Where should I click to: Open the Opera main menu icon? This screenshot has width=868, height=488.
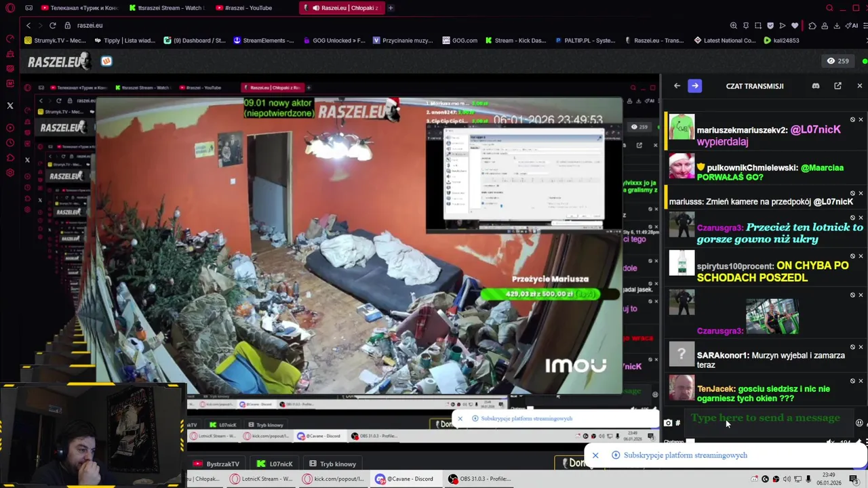point(10,8)
